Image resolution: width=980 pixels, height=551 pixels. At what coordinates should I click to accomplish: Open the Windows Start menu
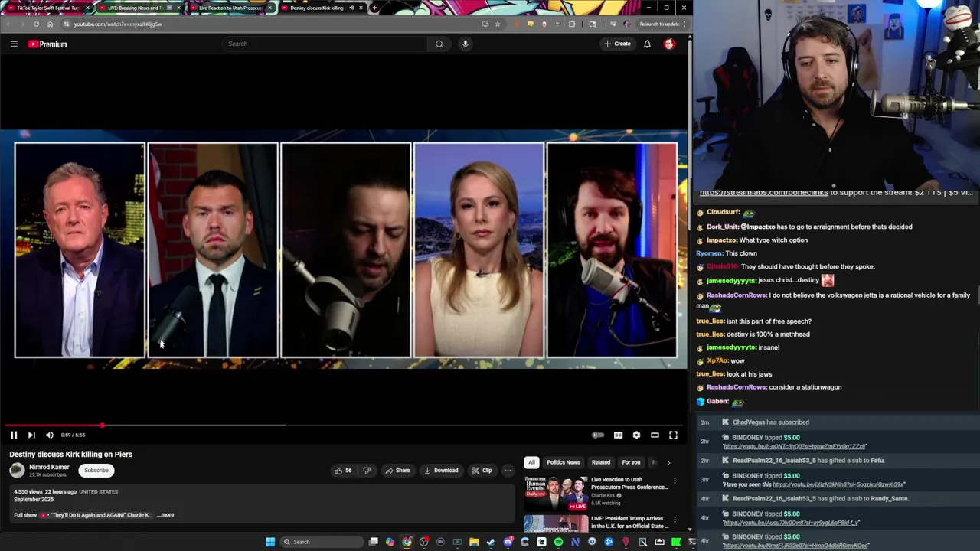coord(269,542)
